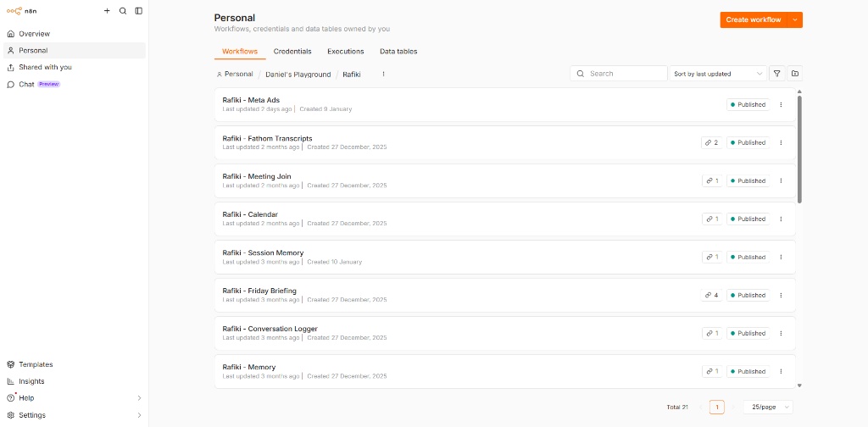Image resolution: width=868 pixels, height=427 pixels.
Task: Open more actions for Fathom Transcripts
Action: click(x=781, y=142)
